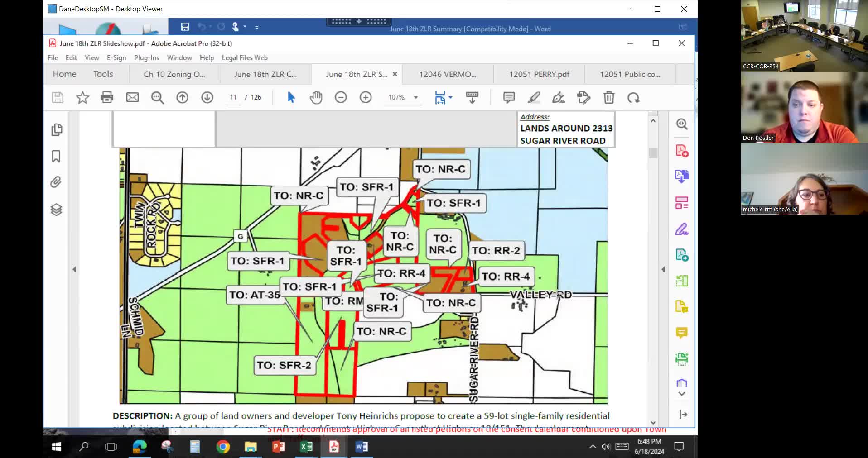Switch to the 12051 PERRY.pdf tab

click(539, 74)
